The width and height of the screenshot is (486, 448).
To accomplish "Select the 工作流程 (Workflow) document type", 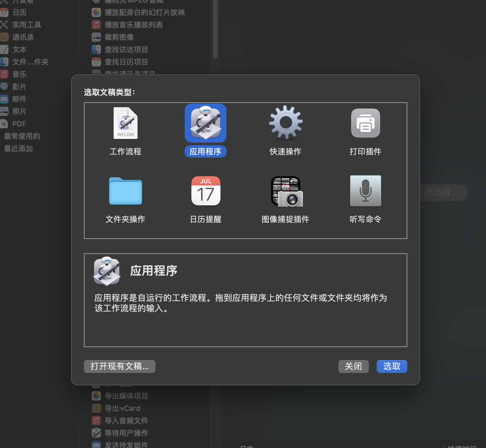I will coord(125,123).
